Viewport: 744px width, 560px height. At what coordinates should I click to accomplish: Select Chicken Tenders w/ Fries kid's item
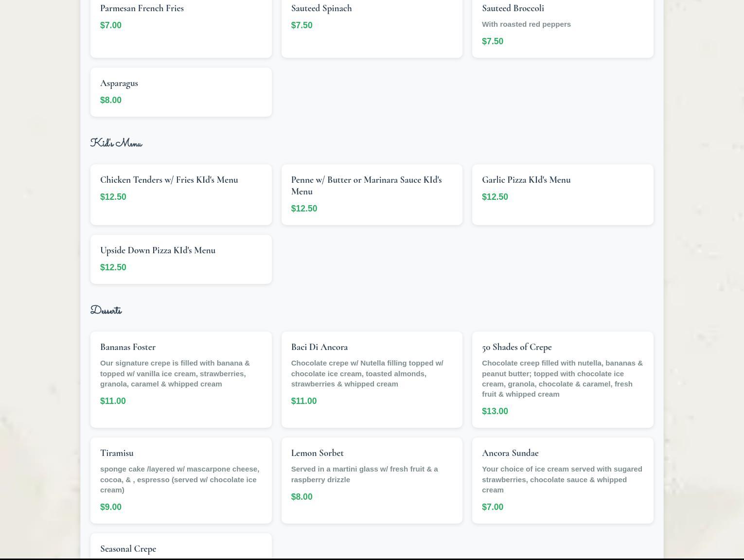[180, 194]
